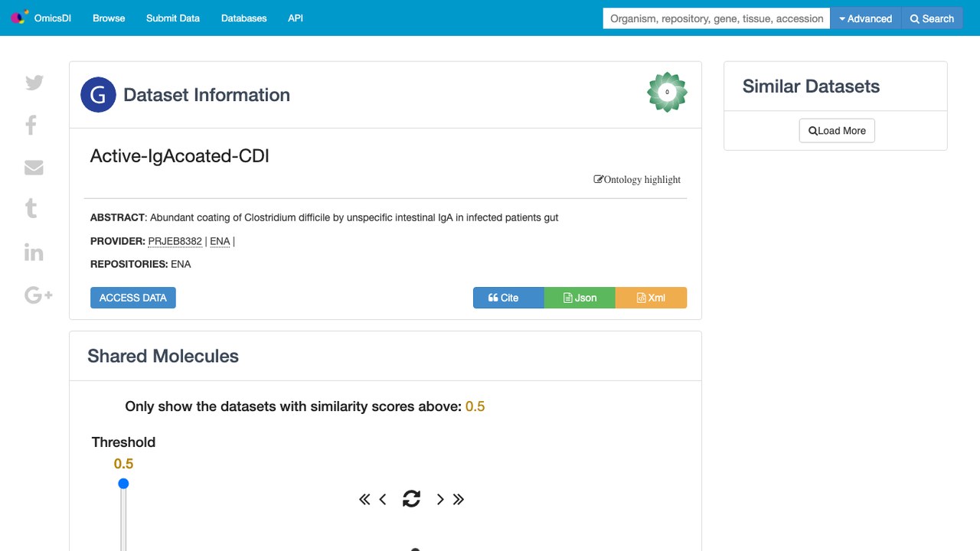Click the Similar Datasets heading
The width and height of the screenshot is (980, 551).
point(811,86)
